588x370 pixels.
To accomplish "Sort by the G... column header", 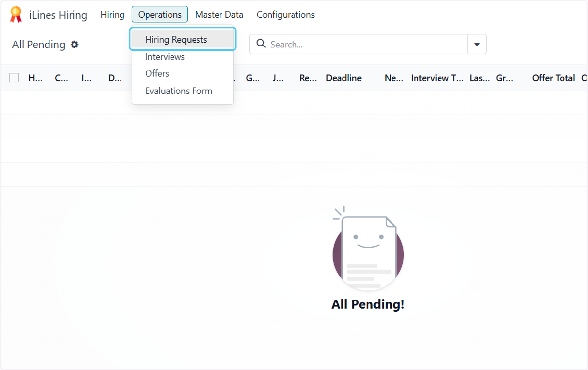I will point(253,78).
